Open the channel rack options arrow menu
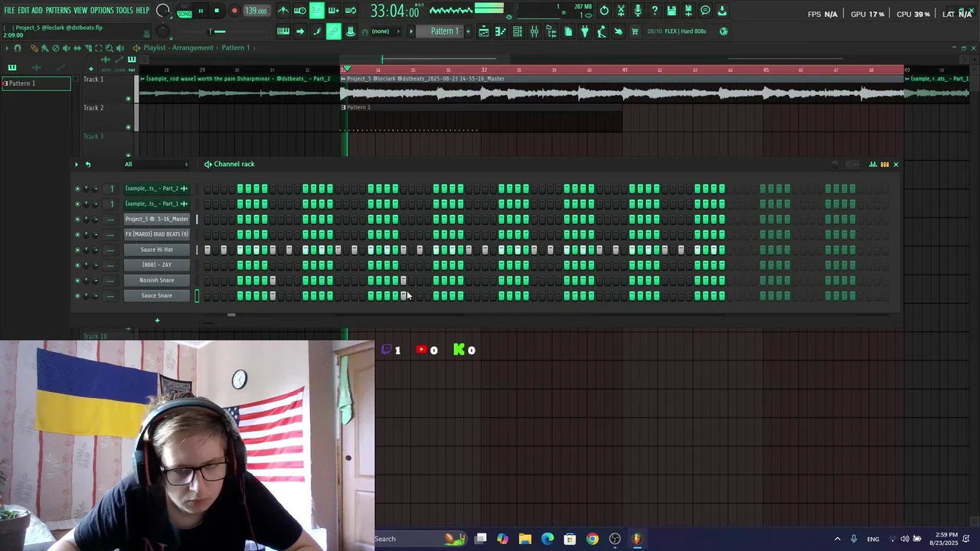Image resolution: width=980 pixels, height=551 pixels. click(76, 164)
